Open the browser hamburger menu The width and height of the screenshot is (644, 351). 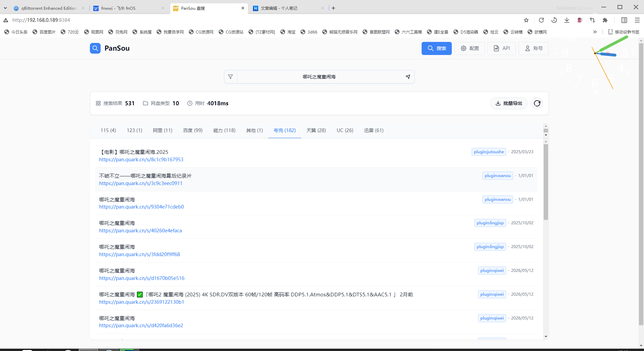coord(637,20)
